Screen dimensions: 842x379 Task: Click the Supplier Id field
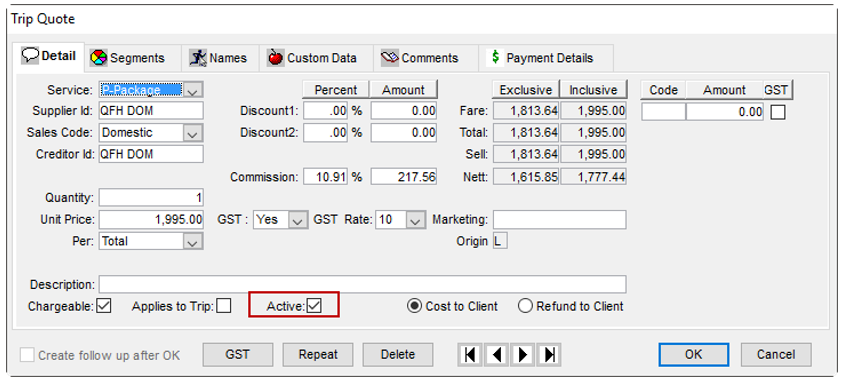click(x=151, y=111)
